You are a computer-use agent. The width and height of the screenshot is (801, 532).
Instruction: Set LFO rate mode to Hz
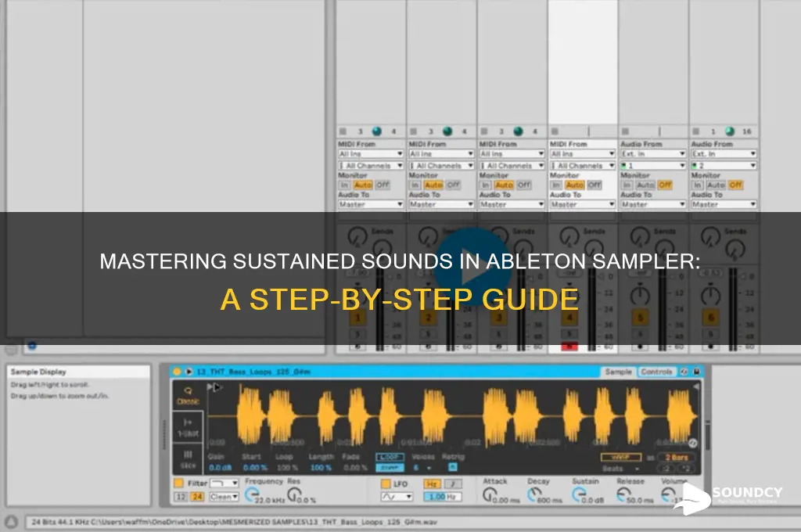tap(432, 483)
